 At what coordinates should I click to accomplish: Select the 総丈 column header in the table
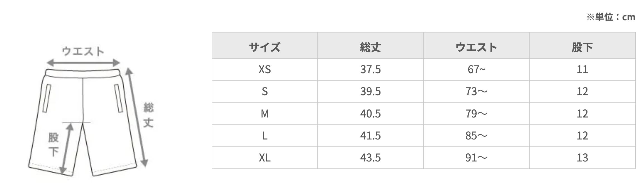click(x=370, y=47)
